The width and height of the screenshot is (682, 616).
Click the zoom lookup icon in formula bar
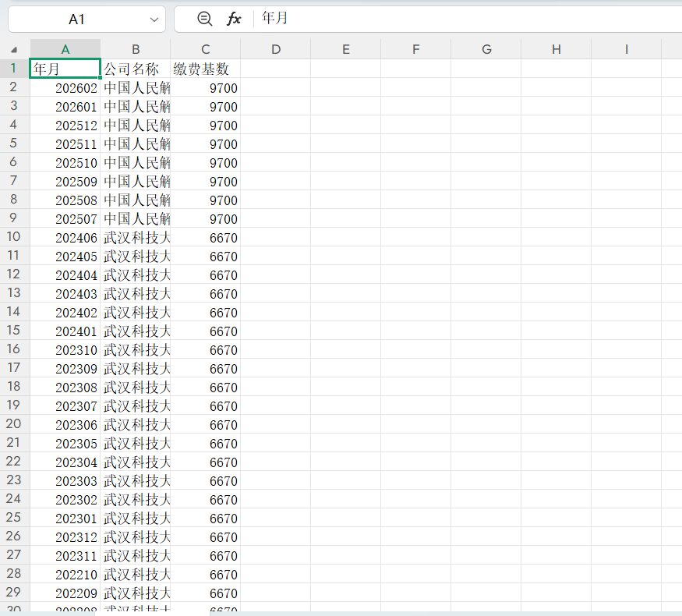pos(204,19)
